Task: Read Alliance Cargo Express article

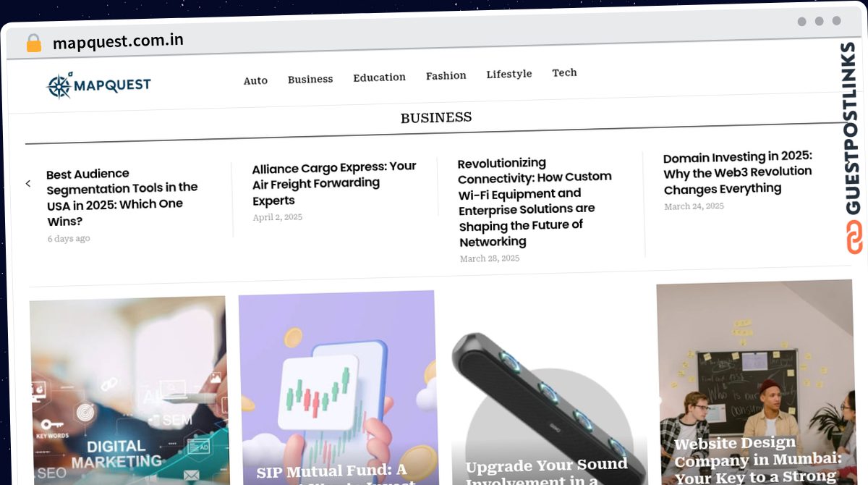Action: 333,183
